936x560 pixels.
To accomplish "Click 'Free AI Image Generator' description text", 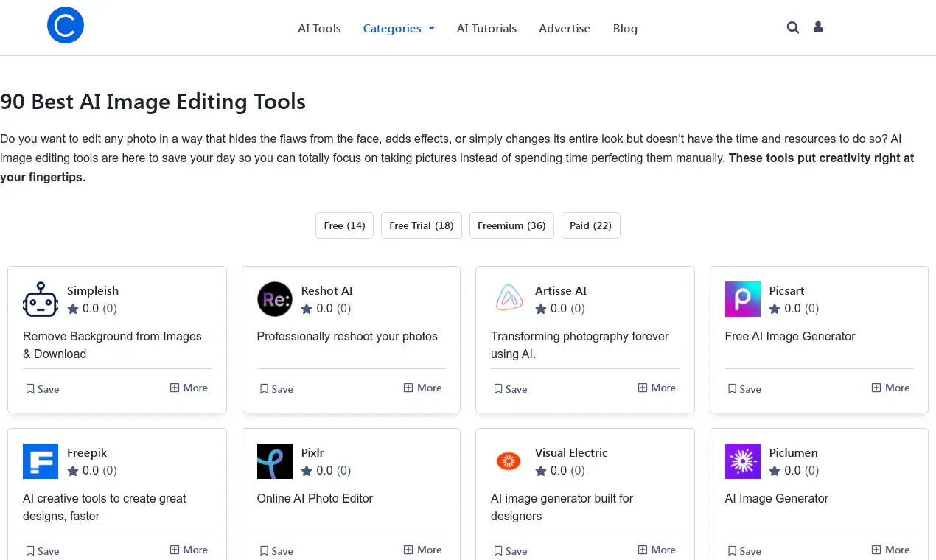I will pos(790,337).
